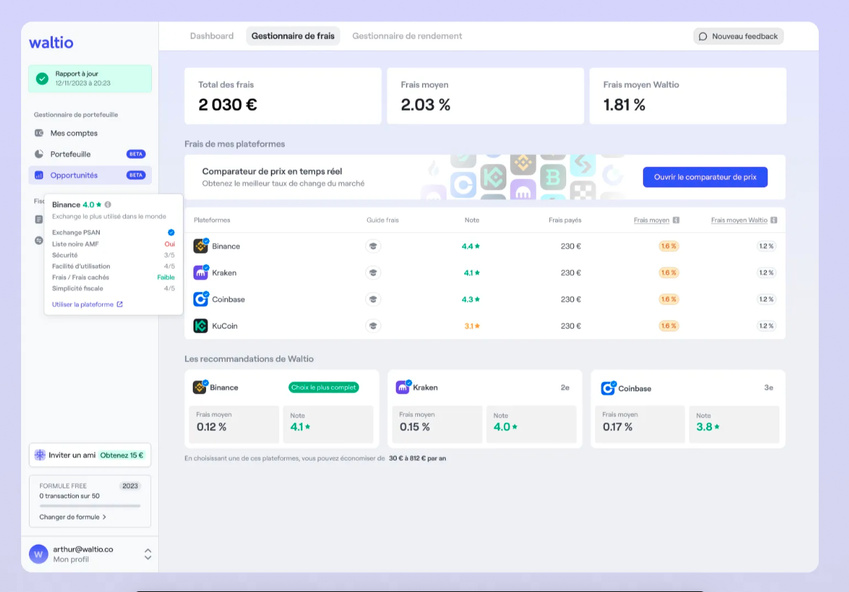Click the Binance logo in the platforms table

(200, 246)
